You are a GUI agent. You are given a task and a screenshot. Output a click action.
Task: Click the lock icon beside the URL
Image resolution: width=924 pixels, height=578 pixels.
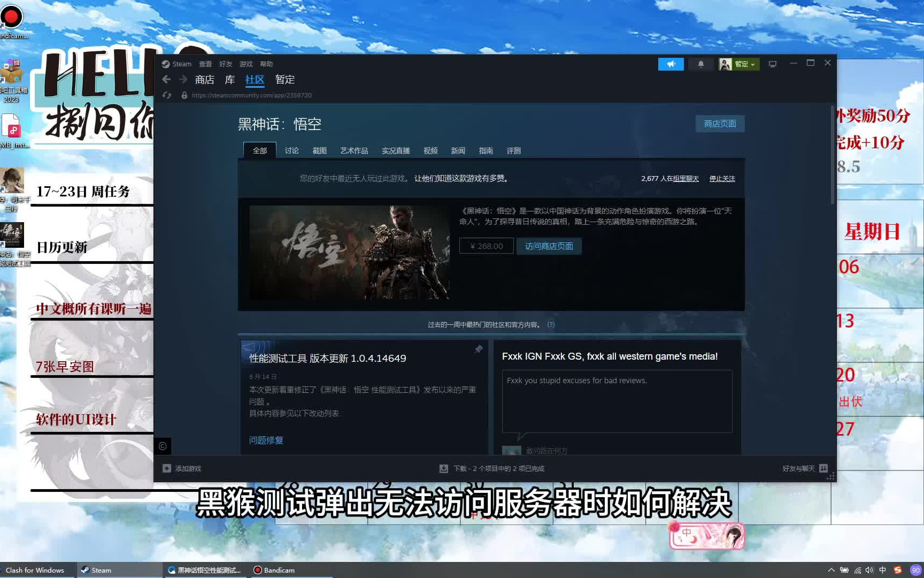point(184,95)
